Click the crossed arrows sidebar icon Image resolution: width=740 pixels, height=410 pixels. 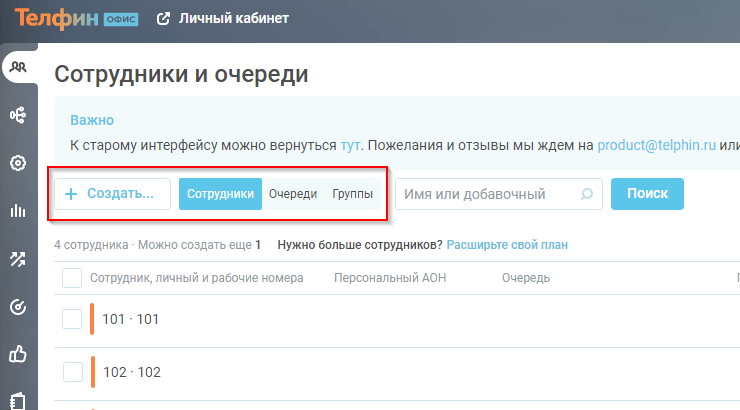(x=18, y=258)
